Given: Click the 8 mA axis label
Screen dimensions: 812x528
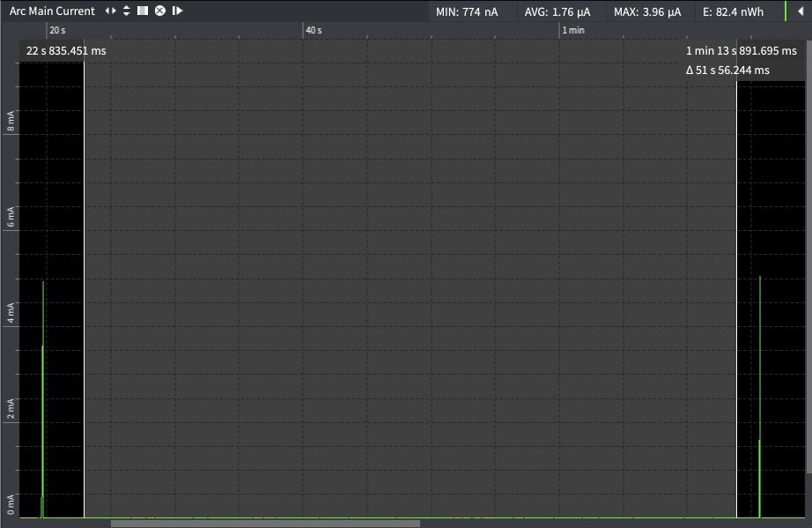Looking at the screenshot, I should tap(11, 122).
